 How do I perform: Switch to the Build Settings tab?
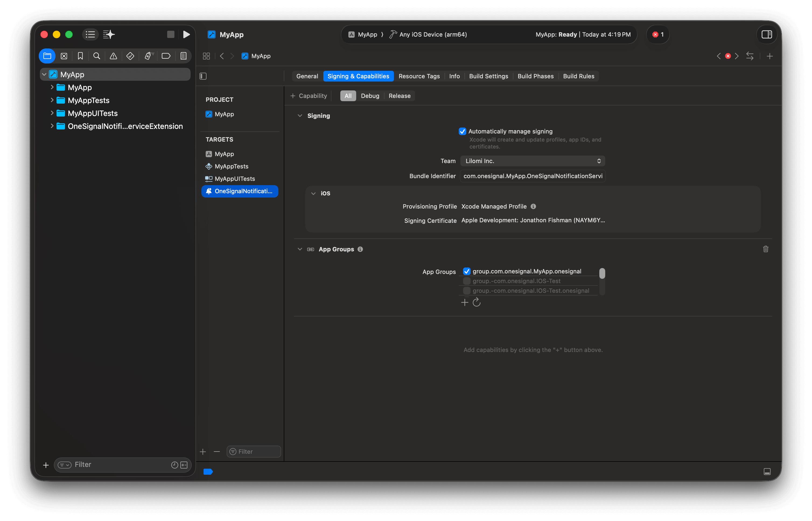(x=488, y=76)
